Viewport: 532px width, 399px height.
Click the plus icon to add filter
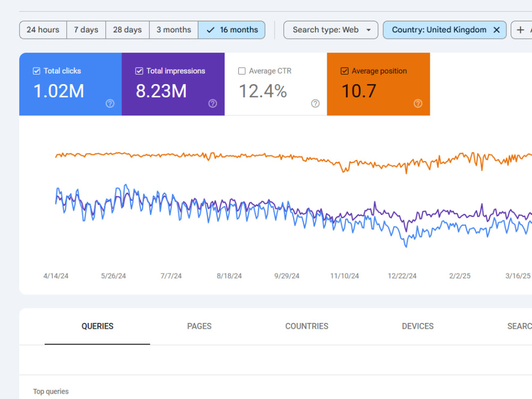[x=520, y=30]
